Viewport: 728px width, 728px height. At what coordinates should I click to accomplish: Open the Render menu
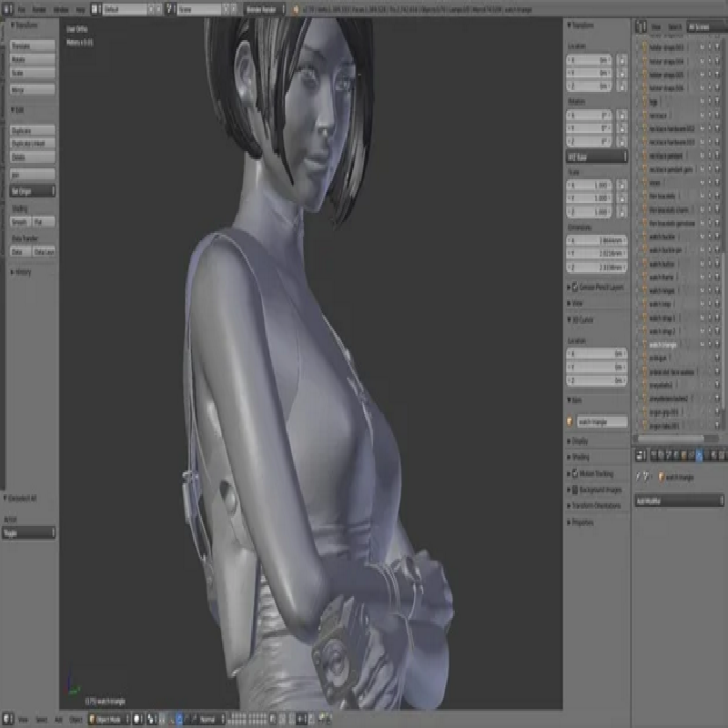[x=39, y=9]
